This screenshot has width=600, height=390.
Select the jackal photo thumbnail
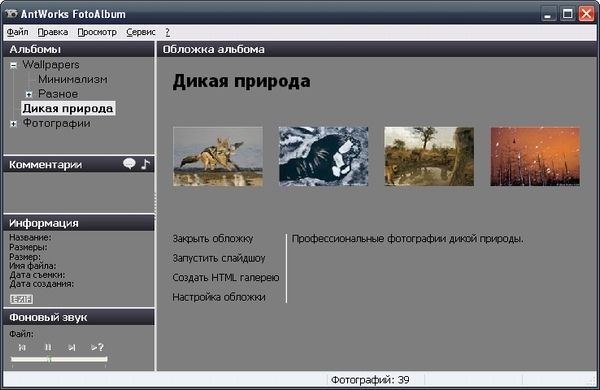[x=218, y=157]
